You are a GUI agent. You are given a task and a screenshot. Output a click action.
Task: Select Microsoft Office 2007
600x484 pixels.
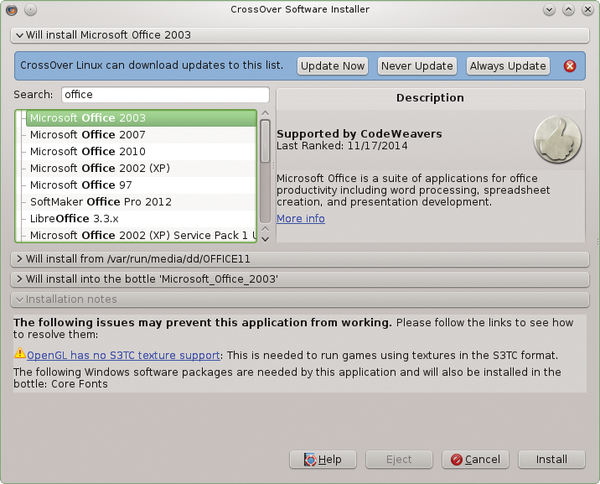coord(141,135)
